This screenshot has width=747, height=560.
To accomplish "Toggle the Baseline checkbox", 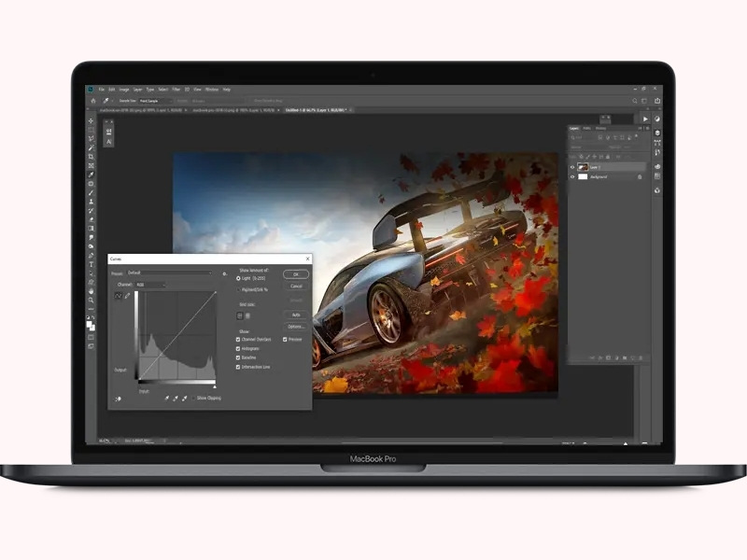I will (x=238, y=357).
